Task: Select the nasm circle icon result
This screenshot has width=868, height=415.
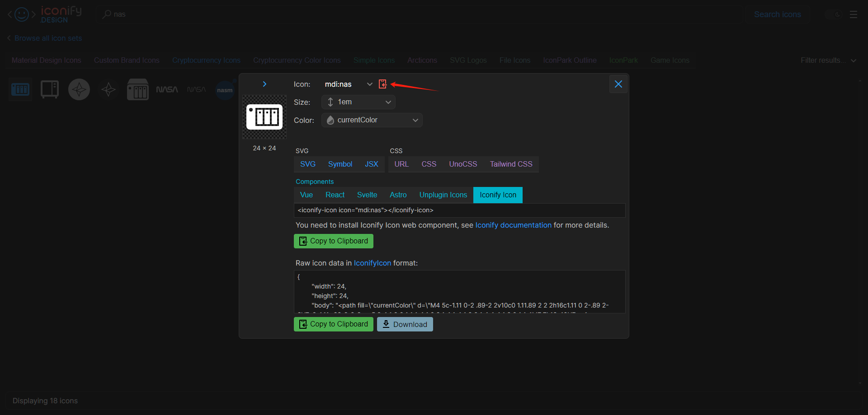Action: pyautogui.click(x=225, y=89)
